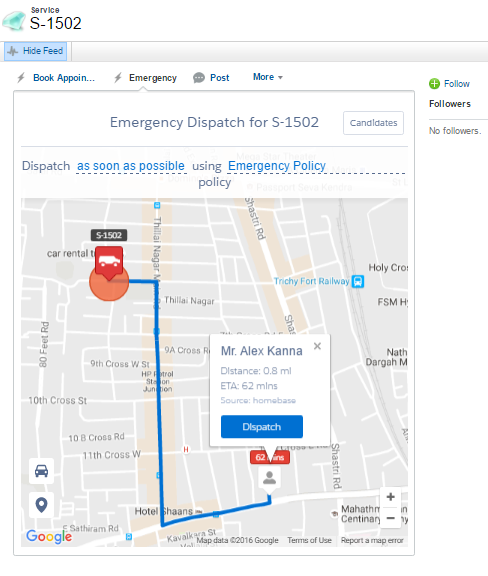Click the Thillai Nagar map label
The height and width of the screenshot is (576, 488).
tap(189, 300)
